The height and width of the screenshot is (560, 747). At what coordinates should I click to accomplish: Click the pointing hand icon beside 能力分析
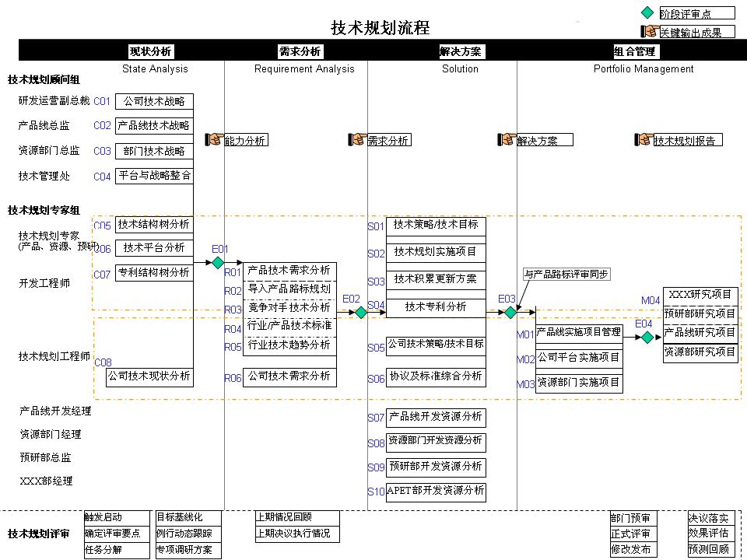click(214, 139)
